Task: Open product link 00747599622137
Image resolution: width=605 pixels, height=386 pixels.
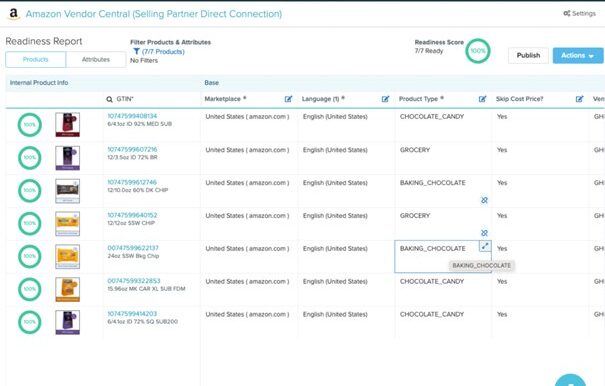Action: coord(133,248)
